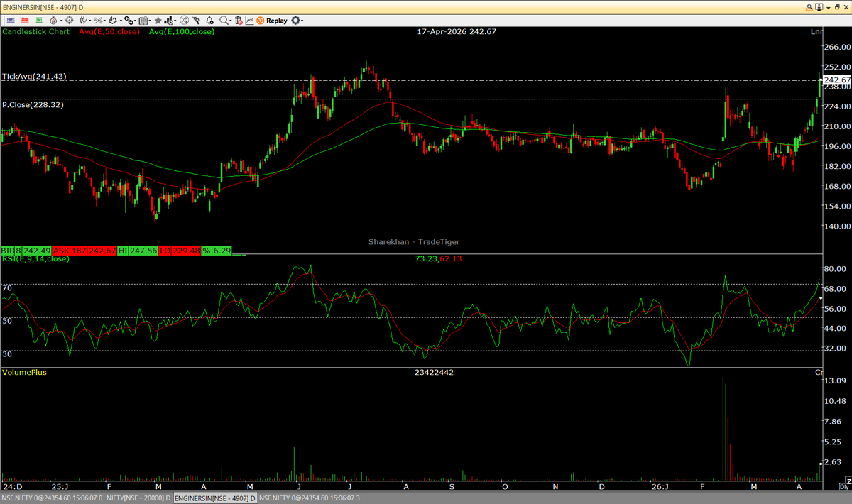Click the magnifier zoom icon in toolbar
Viewport: 852px width, 504px height.
coord(224,21)
